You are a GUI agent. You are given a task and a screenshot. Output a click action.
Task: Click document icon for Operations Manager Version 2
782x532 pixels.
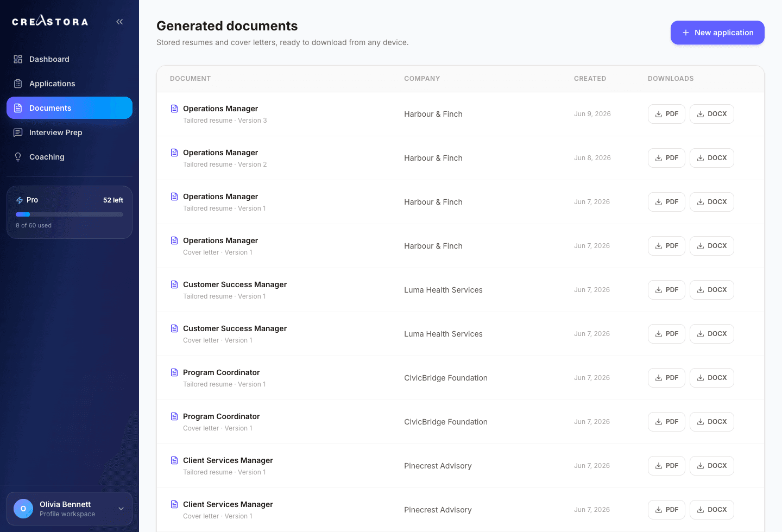(174, 153)
